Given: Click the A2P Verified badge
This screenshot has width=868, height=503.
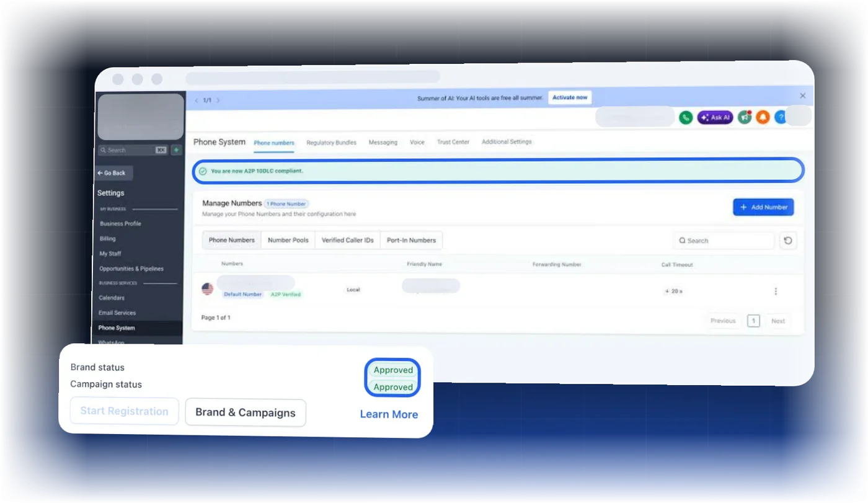Looking at the screenshot, I should click(x=286, y=295).
